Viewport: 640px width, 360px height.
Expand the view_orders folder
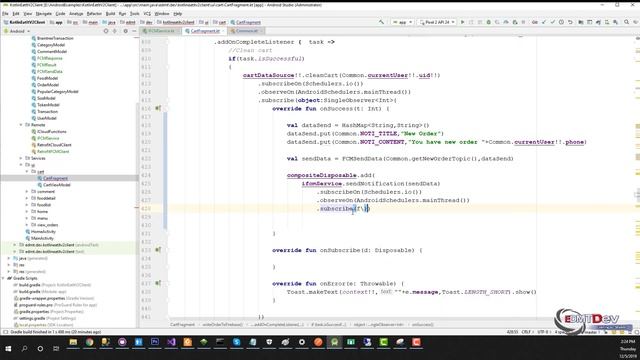point(27,225)
